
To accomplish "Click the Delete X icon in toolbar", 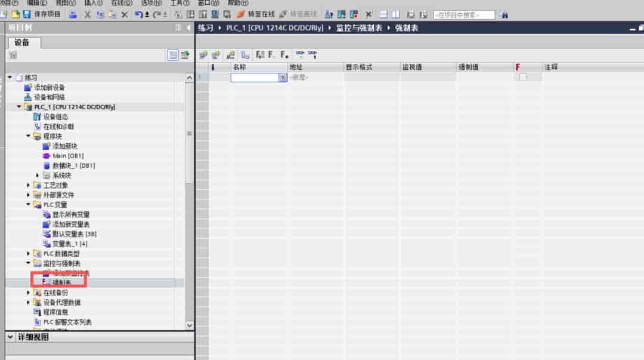I will click(x=125, y=14).
